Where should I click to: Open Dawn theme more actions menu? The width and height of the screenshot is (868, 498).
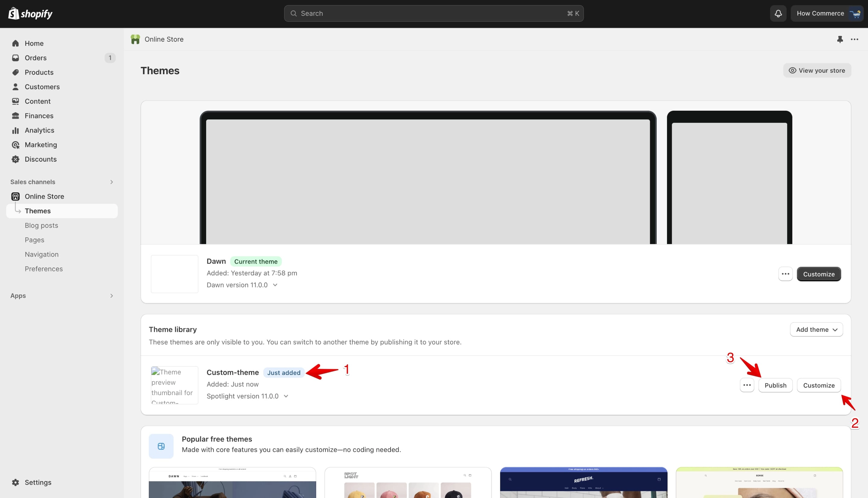click(x=785, y=274)
